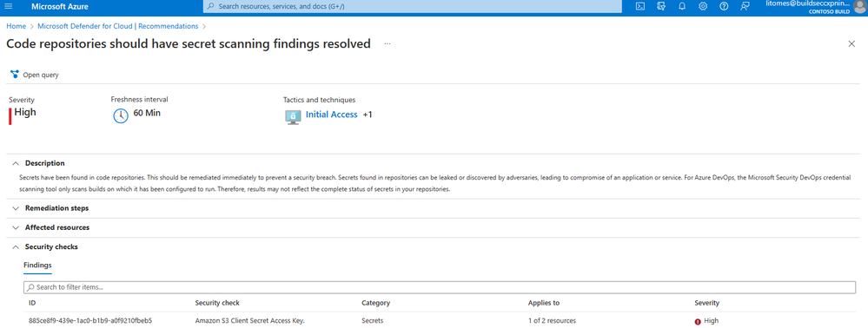Image resolution: width=868 pixels, height=328 pixels.
Task: Open Microsoft Defender for Cloud Recommendations breadcrumb
Action: [x=118, y=26]
